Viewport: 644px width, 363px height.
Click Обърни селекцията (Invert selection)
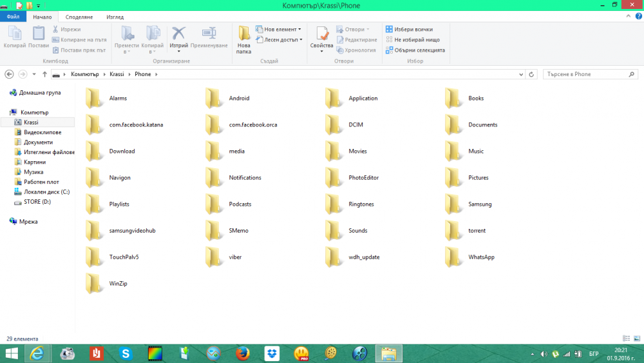click(x=415, y=50)
